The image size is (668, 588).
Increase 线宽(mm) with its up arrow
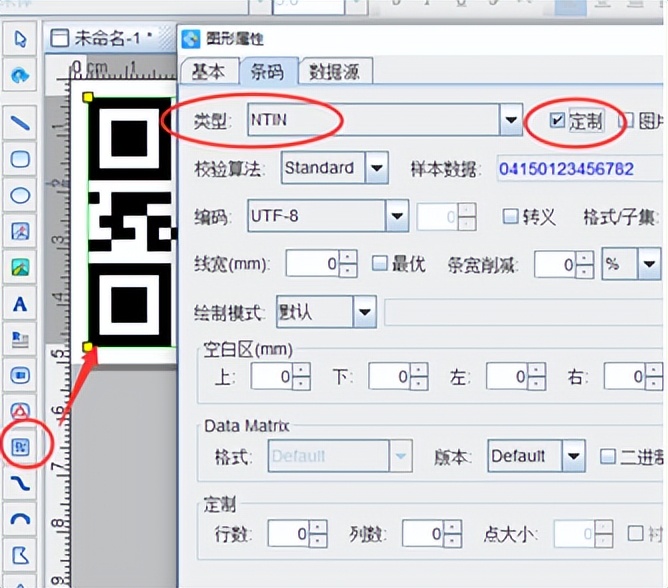click(x=348, y=257)
